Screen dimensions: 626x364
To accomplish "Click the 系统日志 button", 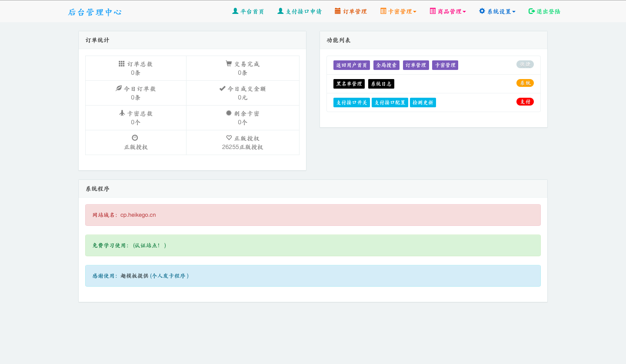I will 381,84.
